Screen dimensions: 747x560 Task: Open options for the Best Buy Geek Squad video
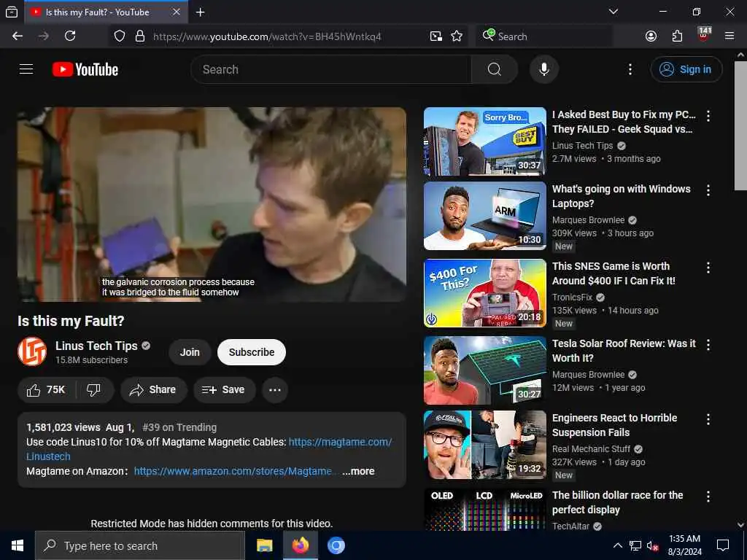tap(708, 116)
